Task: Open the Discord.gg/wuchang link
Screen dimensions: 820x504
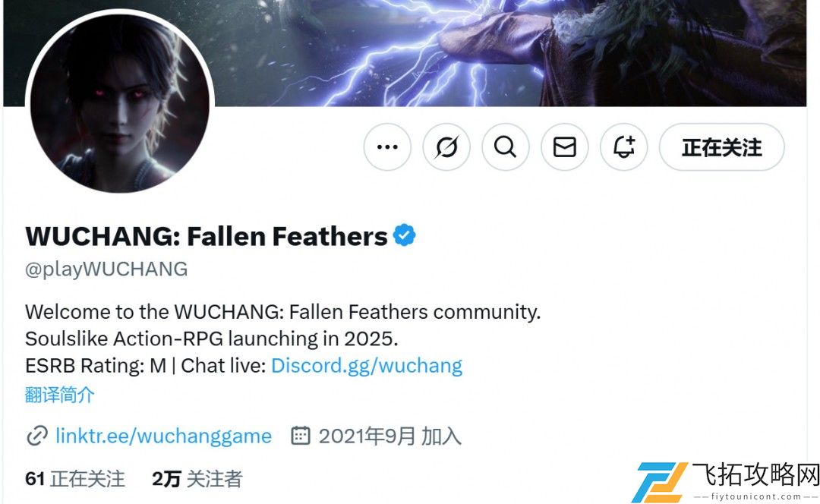Action: pos(367,365)
